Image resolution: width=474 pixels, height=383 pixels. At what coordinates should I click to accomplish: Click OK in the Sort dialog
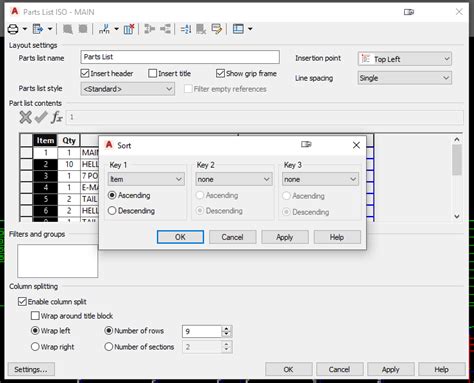coord(180,237)
